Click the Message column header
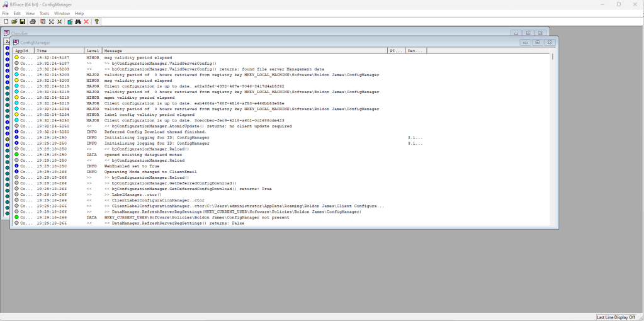The height and width of the screenshot is (321, 644). point(244,50)
